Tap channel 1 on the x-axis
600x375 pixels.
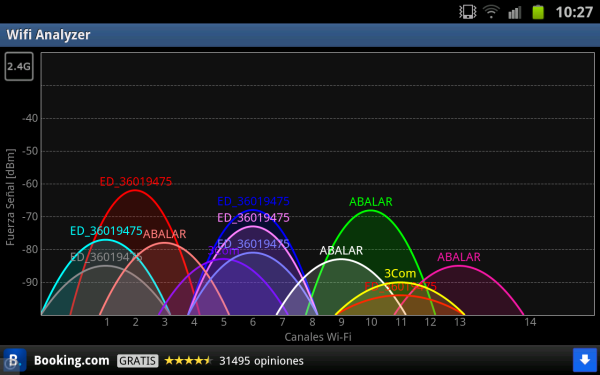107,322
